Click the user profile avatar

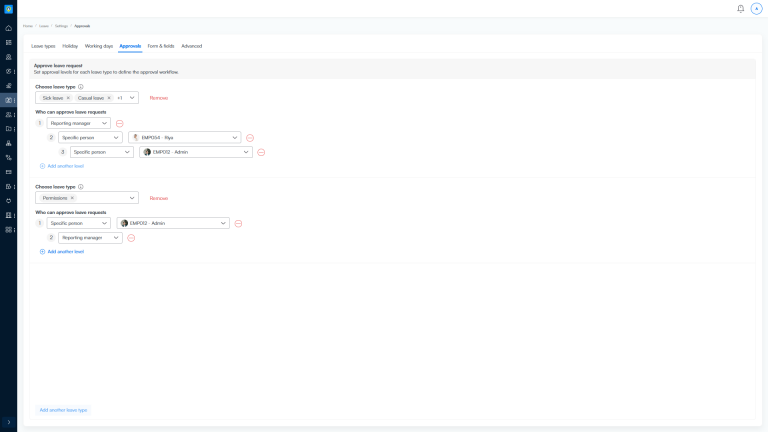click(x=756, y=8)
